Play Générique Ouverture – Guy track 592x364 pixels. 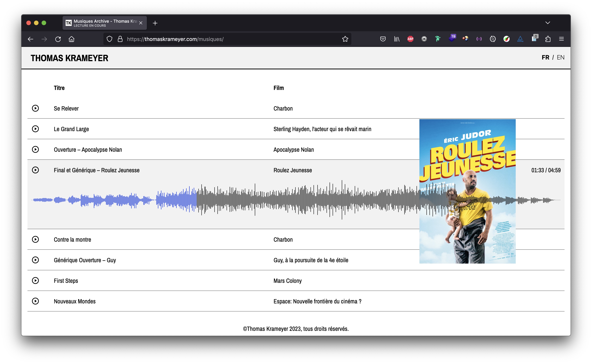click(x=35, y=260)
